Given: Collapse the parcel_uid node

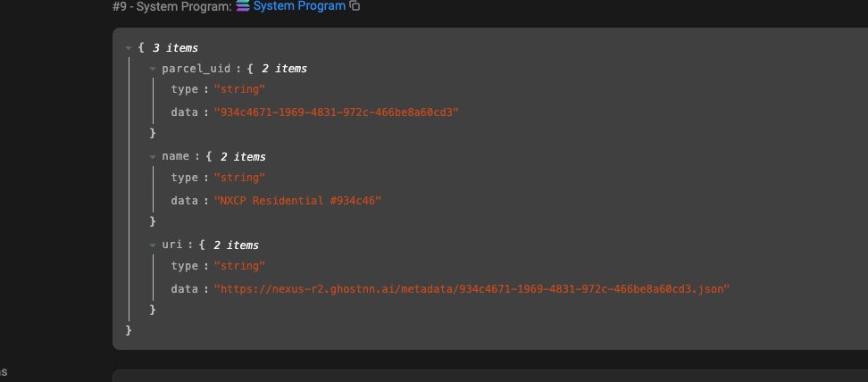Looking at the screenshot, I should [x=153, y=69].
